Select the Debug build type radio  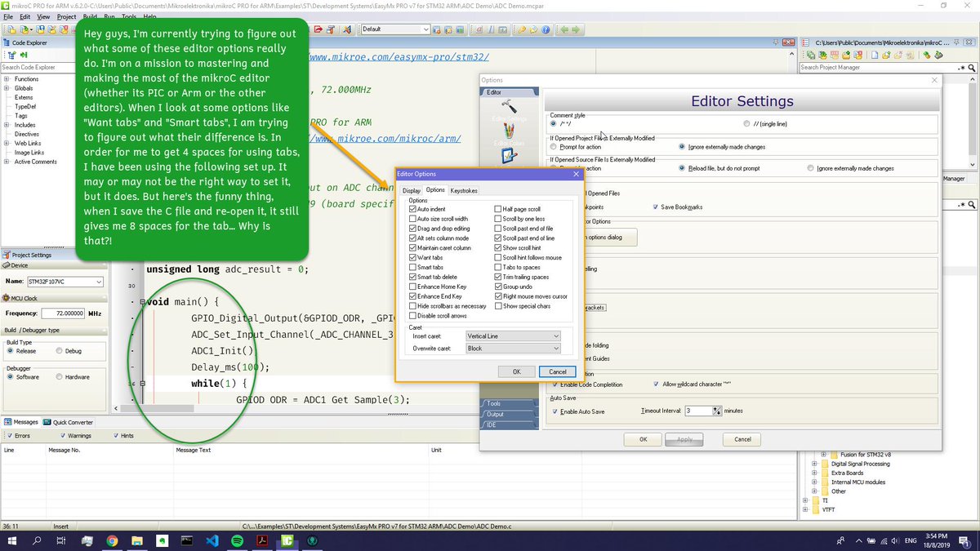59,351
